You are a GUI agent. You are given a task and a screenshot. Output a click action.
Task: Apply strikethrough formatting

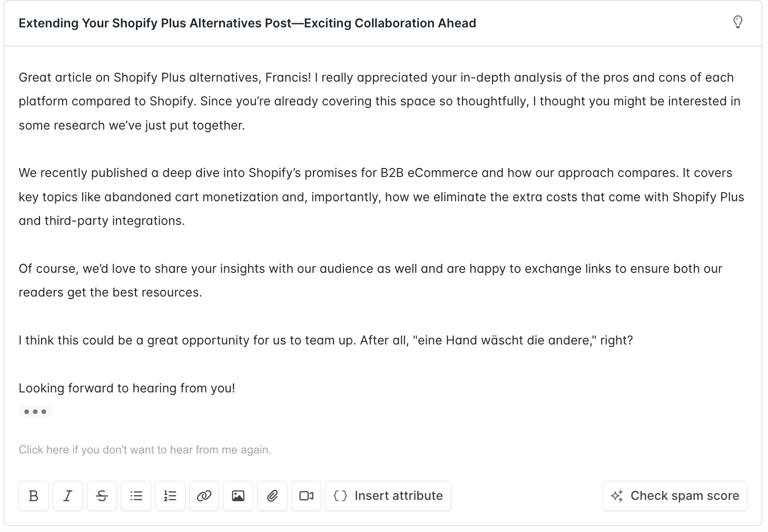[102, 496]
